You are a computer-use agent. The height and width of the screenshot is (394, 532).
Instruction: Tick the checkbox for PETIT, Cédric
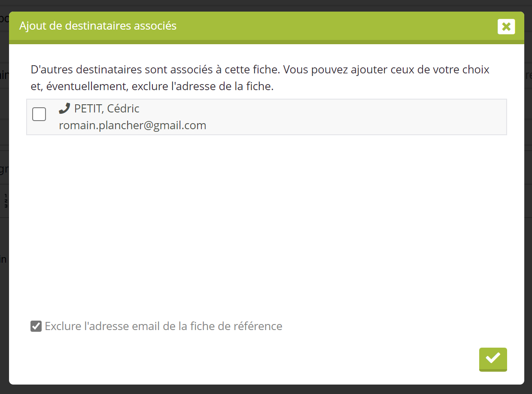click(x=39, y=115)
